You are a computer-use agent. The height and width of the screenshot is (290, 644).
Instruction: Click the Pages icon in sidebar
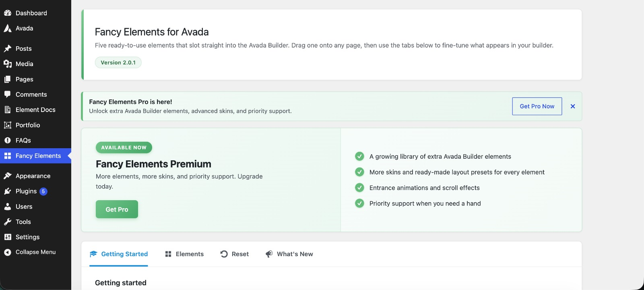pyautogui.click(x=7, y=79)
